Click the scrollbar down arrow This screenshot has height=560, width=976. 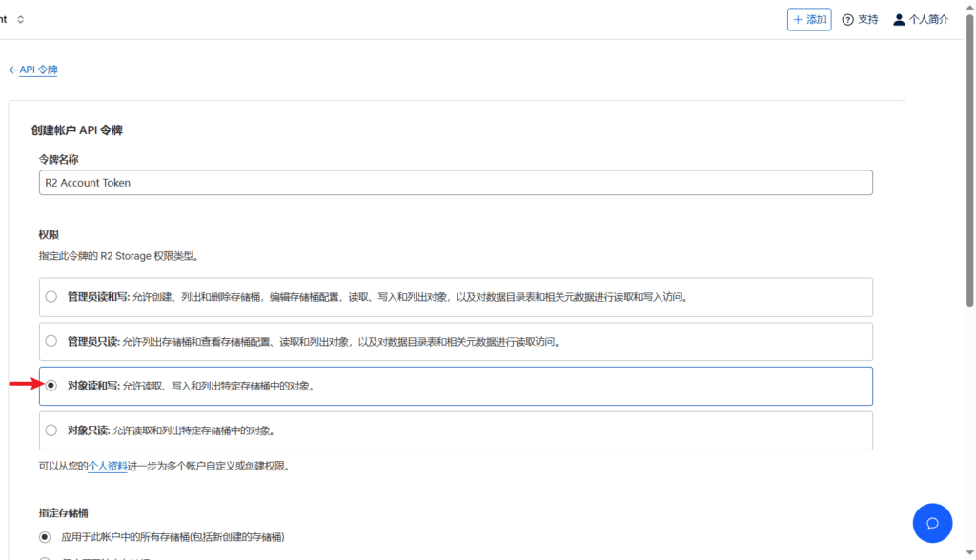click(x=969, y=553)
